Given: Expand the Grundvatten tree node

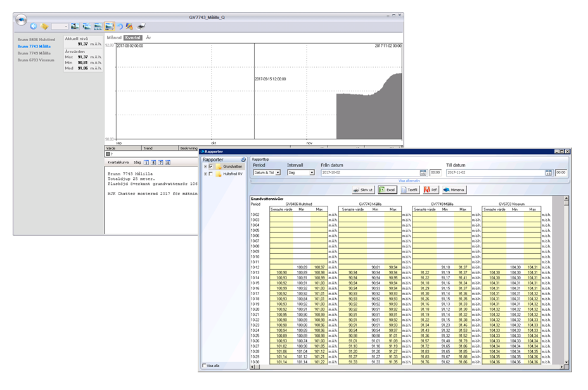Looking at the screenshot, I should point(205,167).
